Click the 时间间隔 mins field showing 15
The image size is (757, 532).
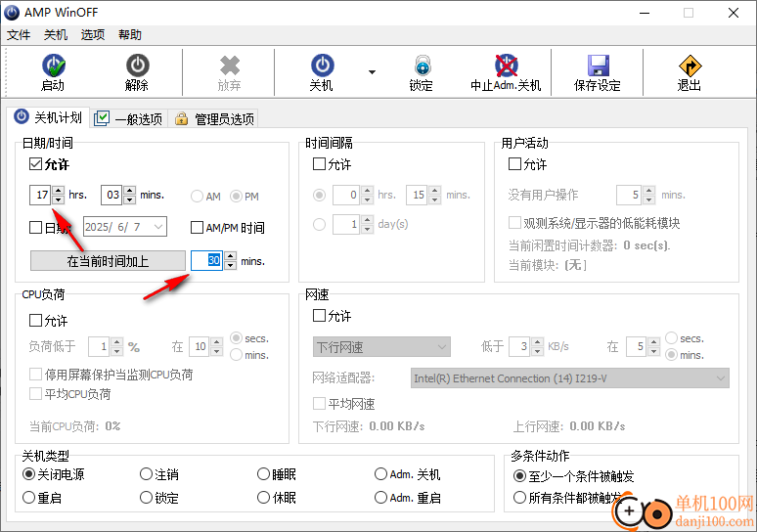[417, 195]
